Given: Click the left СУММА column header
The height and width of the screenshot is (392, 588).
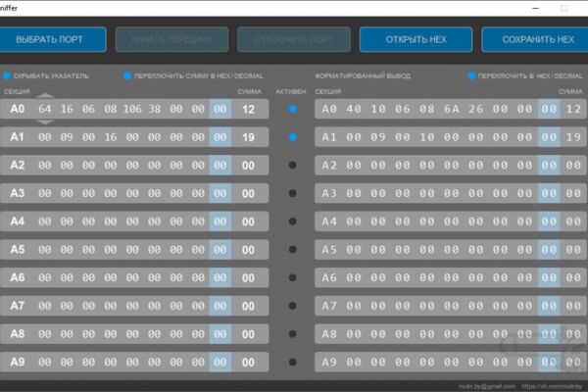Looking at the screenshot, I should (249, 91).
